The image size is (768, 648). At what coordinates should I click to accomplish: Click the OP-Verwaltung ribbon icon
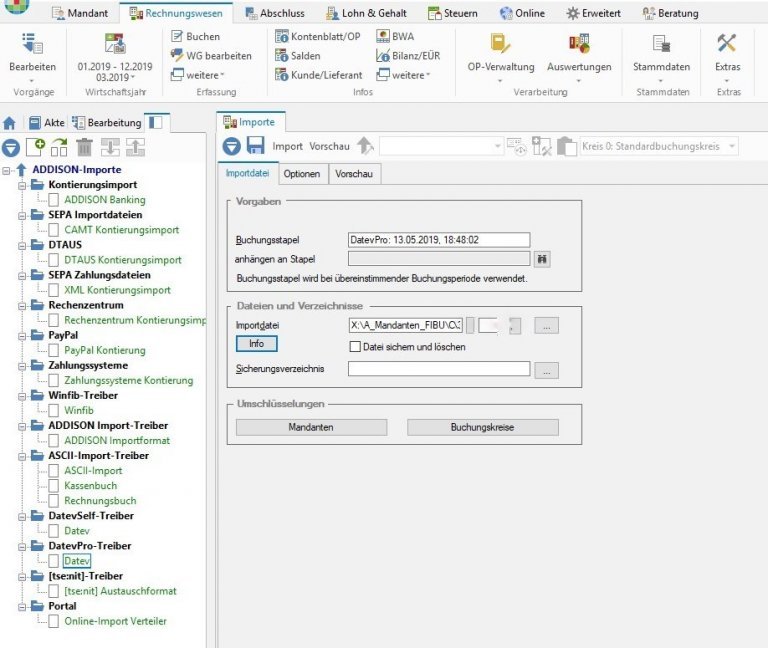(x=500, y=44)
